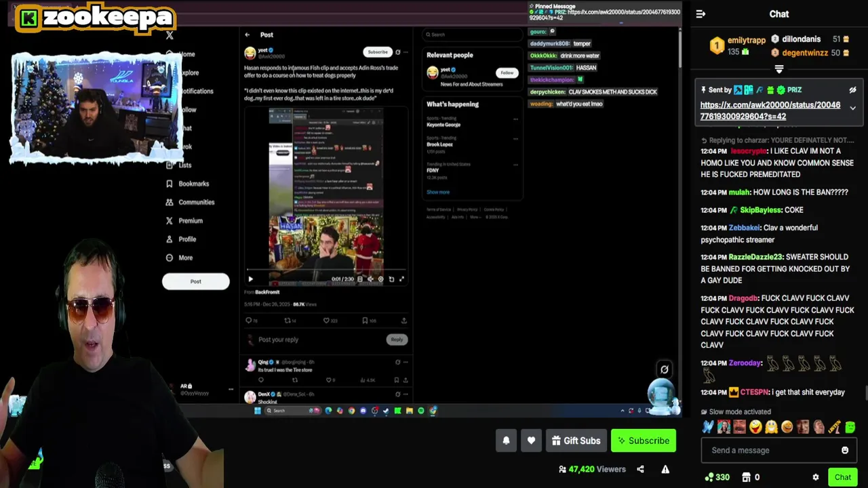
Task: Collapse the chat panel with arrow icon
Action: coord(701,14)
